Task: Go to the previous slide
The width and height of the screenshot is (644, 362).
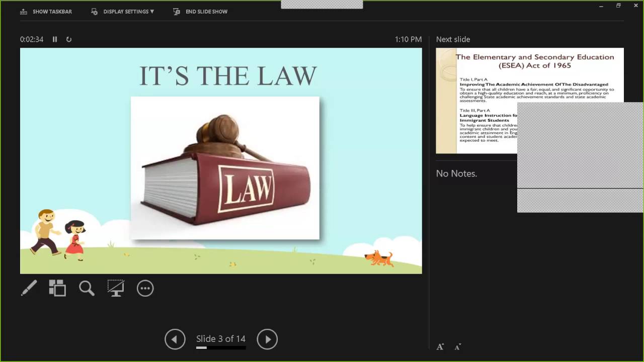Action: (x=175, y=339)
